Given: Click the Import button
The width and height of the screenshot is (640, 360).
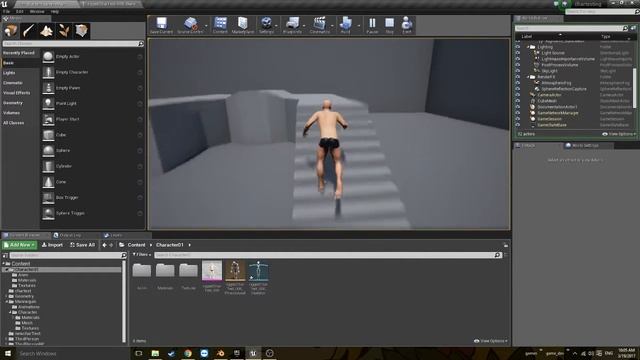Looking at the screenshot, I should (x=52, y=245).
